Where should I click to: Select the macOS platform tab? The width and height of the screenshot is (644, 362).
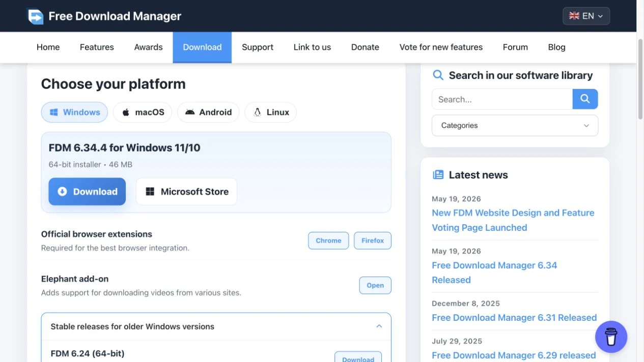click(x=143, y=112)
